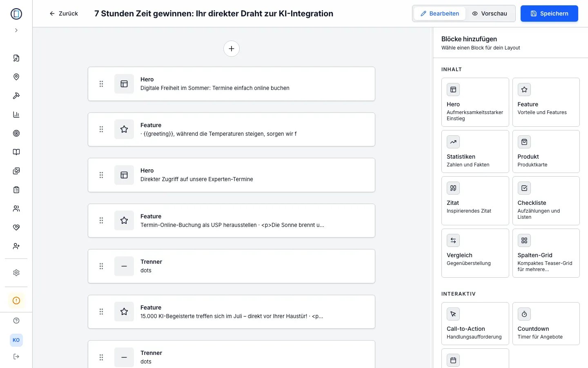Select the upper Trenner dots block

click(232, 266)
